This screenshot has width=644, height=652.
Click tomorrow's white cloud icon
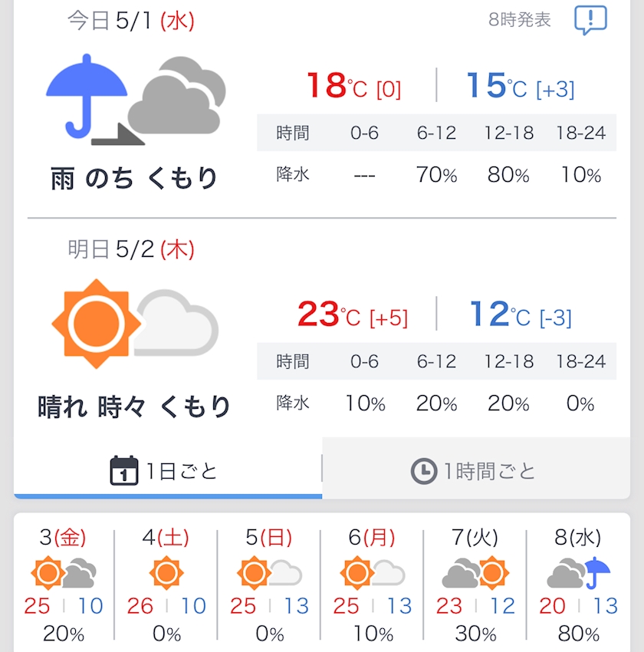[x=176, y=323]
